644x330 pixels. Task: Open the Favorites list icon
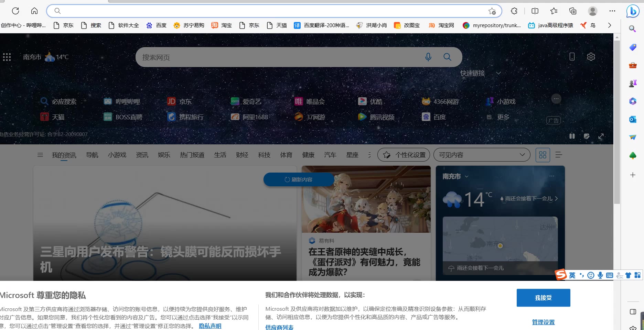[554, 11]
